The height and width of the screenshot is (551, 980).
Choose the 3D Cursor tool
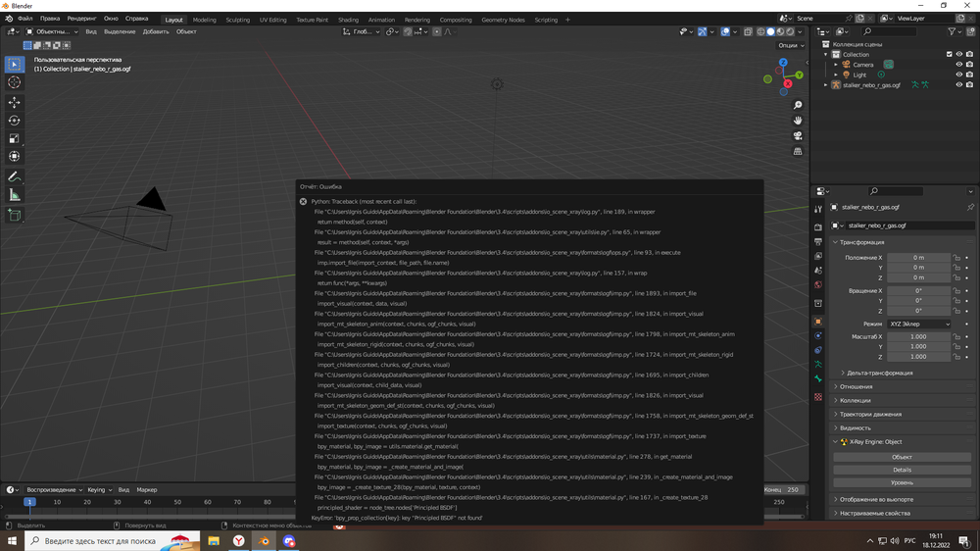point(15,83)
